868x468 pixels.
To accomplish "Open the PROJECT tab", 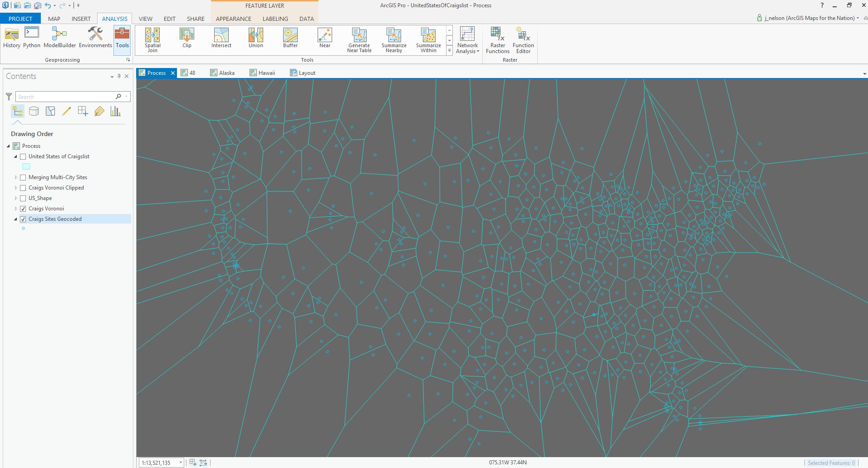I will click(x=20, y=19).
